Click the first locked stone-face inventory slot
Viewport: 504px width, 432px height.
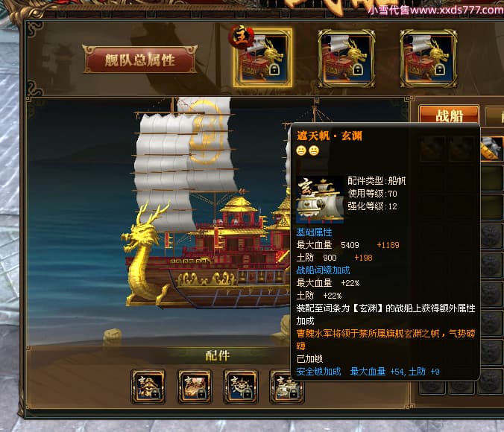[492, 236]
